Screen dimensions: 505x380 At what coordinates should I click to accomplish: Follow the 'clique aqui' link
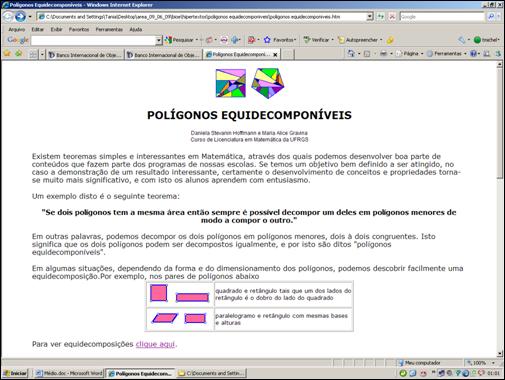point(155,344)
